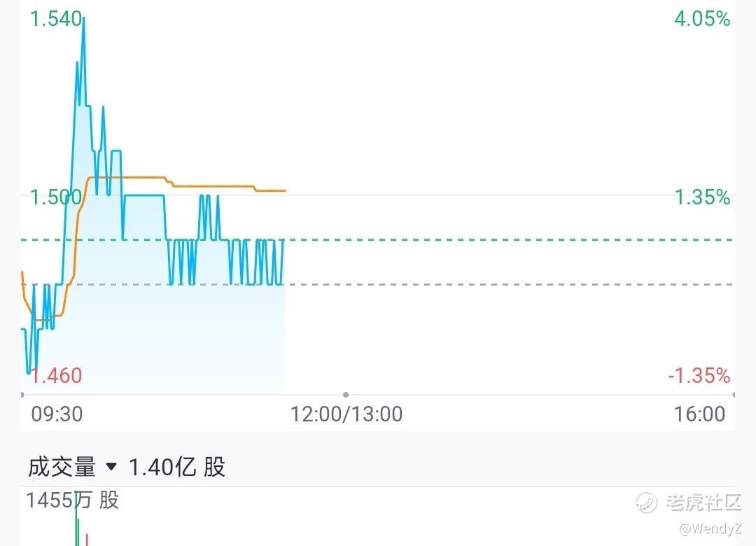
Task: Select the 09:30 time axis label
Action: tap(57, 414)
